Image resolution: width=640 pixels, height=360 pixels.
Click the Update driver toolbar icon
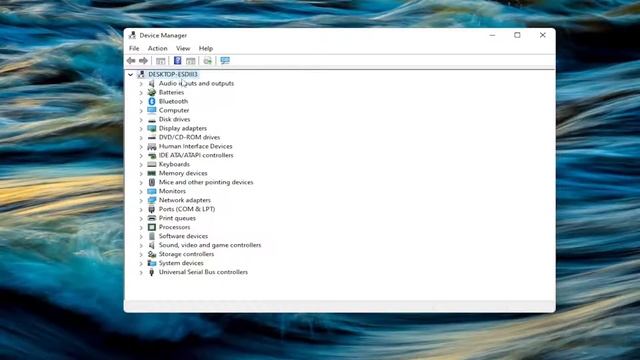click(x=207, y=61)
